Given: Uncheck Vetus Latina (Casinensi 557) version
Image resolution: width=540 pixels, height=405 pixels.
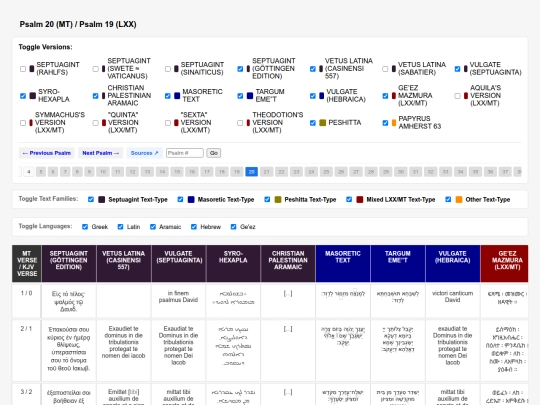Looking at the screenshot, I should point(313,69).
